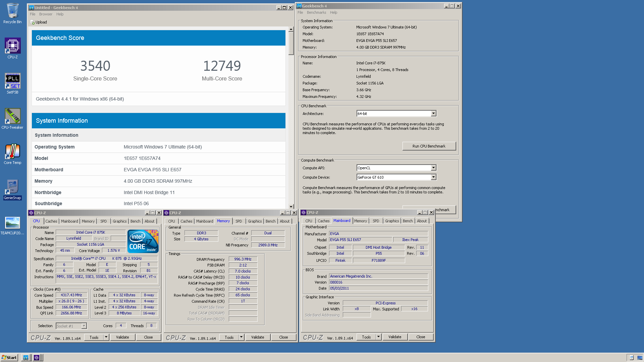
Task: Click Close button in first CPU-Z window
Action: 148,337
